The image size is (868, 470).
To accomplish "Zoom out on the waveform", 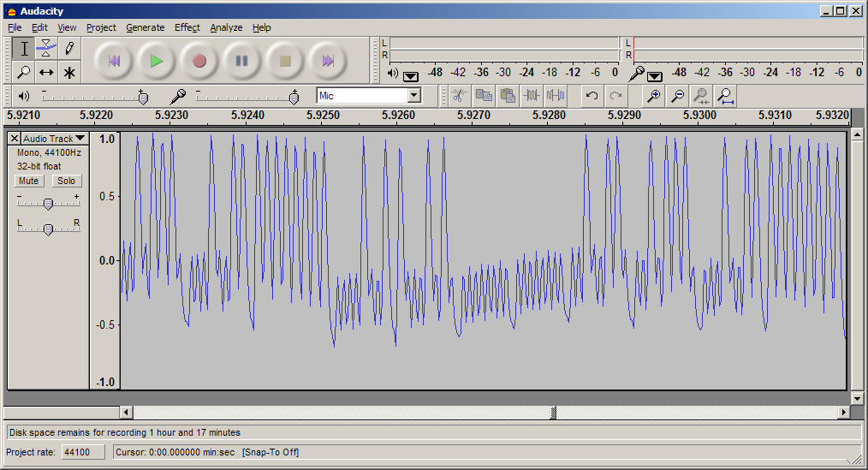I will click(x=678, y=96).
